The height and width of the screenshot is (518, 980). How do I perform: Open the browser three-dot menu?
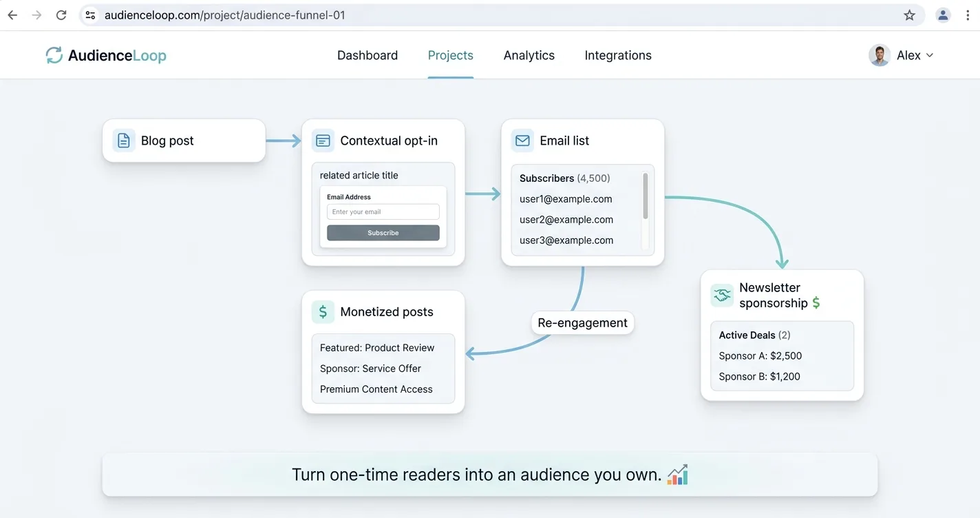pyautogui.click(x=968, y=15)
